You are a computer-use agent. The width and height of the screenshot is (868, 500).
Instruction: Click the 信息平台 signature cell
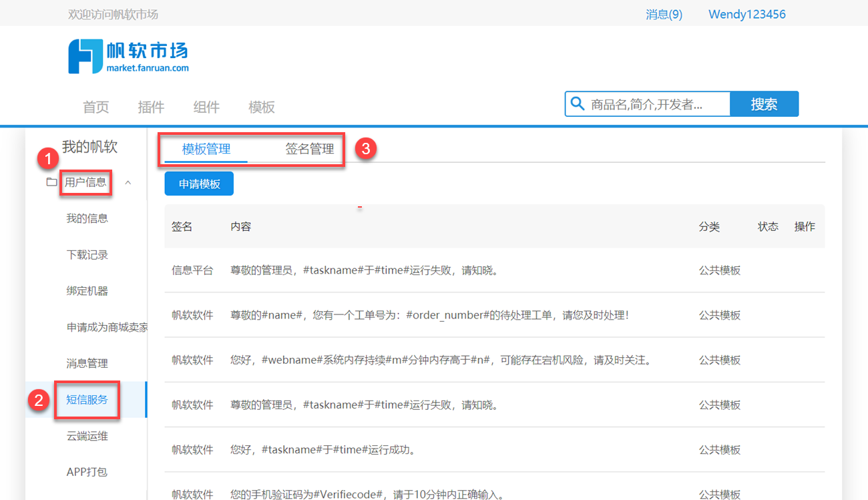192,270
